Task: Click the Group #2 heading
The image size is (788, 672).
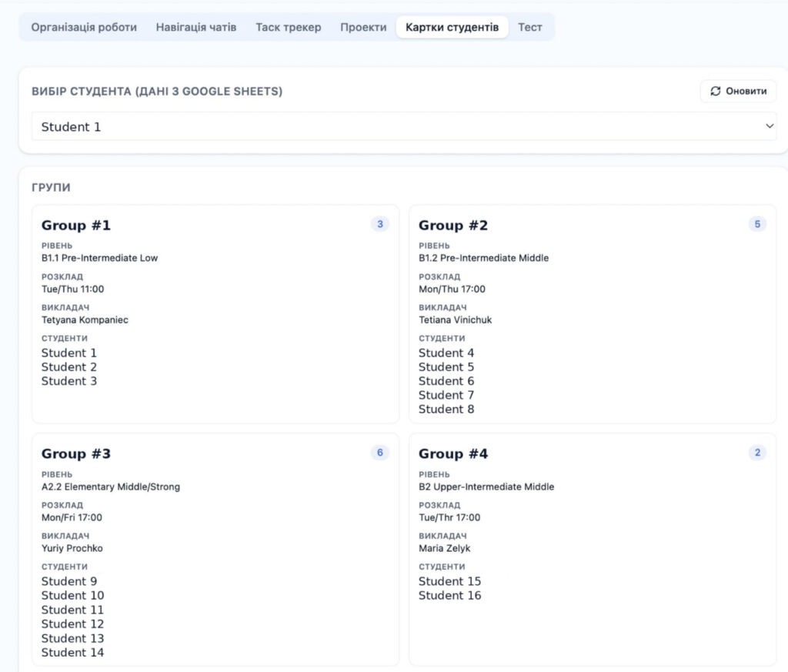Action: click(x=453, y=226)
